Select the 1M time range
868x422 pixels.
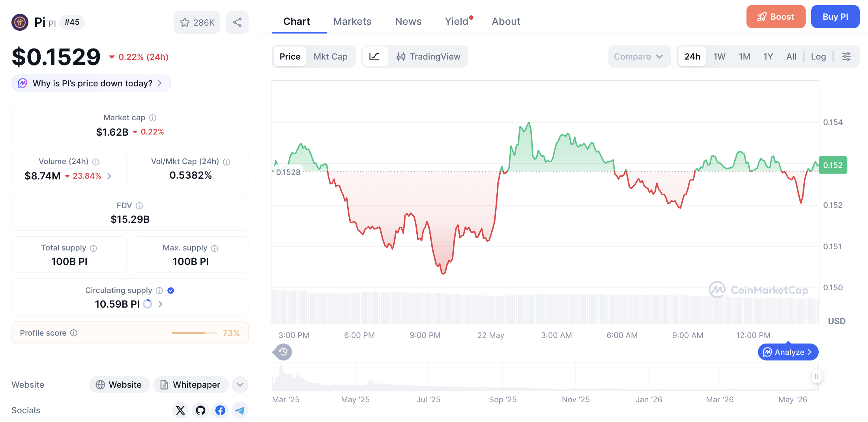[x=745, y=57]
